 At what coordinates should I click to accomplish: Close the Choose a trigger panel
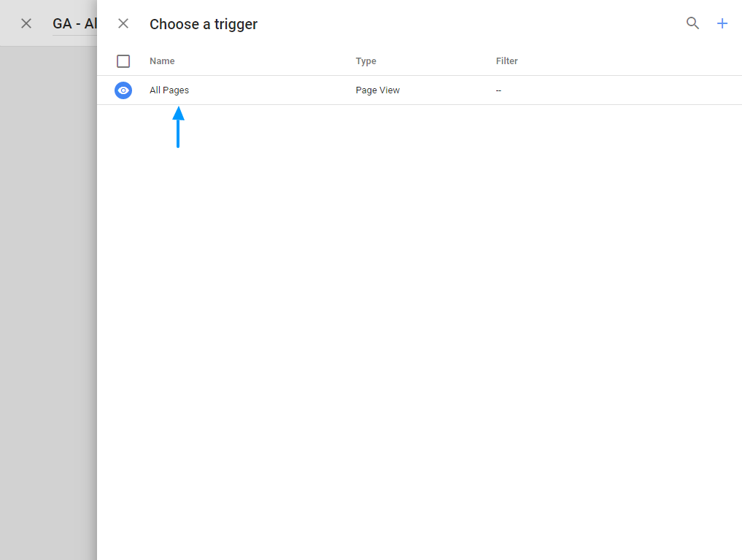[x=123, y=23]
